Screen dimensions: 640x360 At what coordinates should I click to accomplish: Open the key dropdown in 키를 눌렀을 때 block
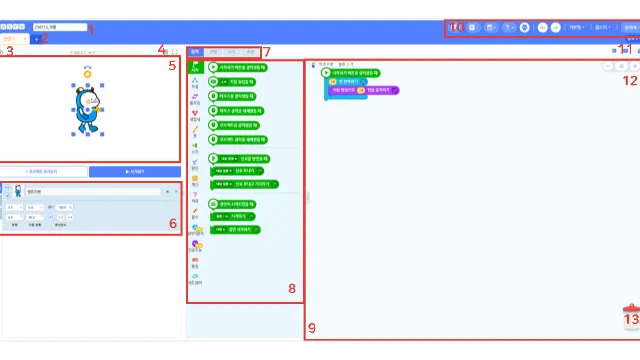point(224,82)
